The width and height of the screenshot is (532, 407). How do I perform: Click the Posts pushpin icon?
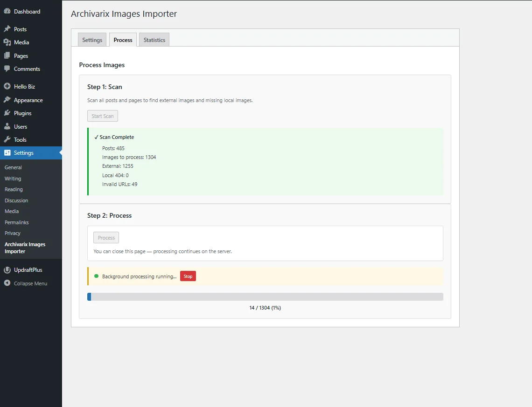pos(7,29)
